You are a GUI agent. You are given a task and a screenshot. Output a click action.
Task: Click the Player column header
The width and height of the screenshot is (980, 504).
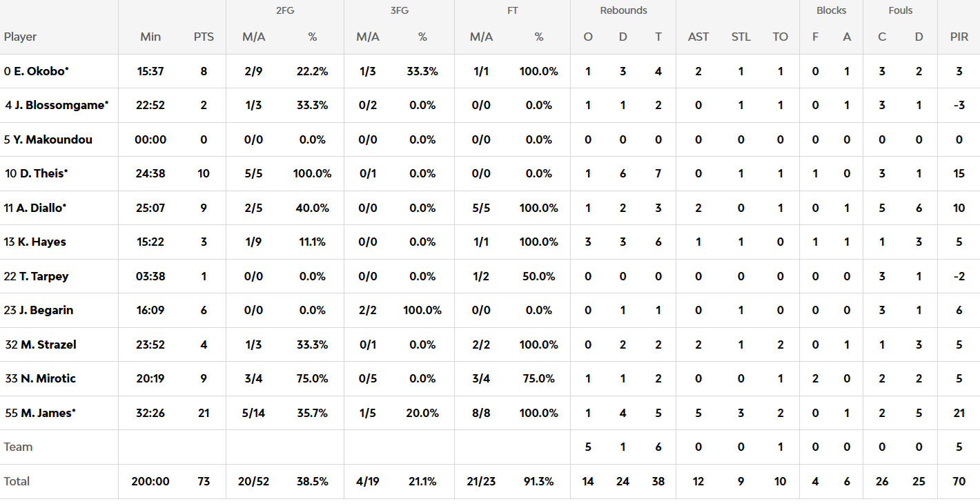pos(21,37)
